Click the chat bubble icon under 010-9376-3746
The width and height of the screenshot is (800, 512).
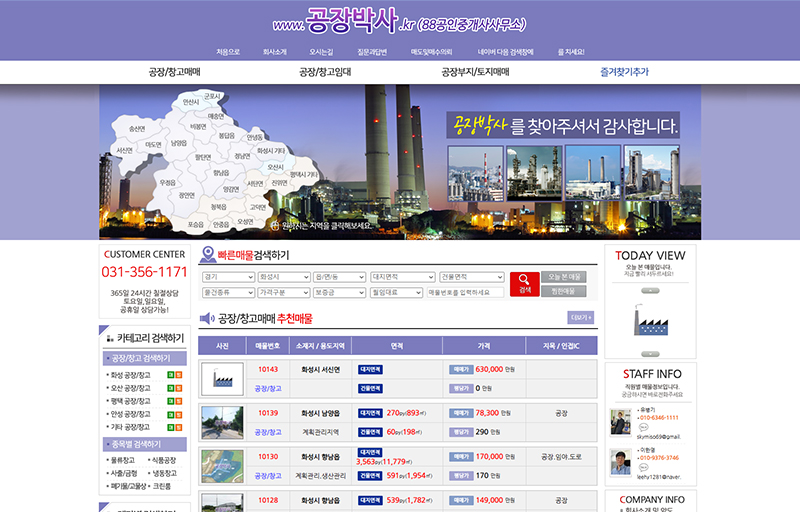pos(643,467)
